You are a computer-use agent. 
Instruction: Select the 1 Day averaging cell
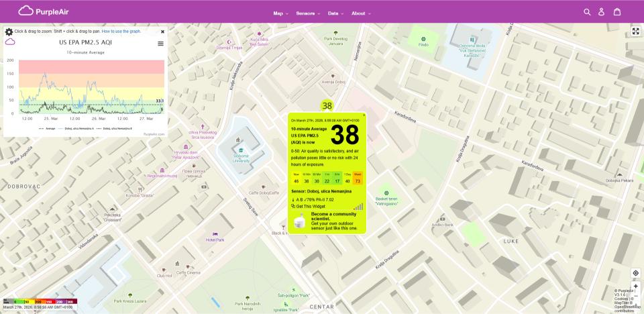tap(347, 178)
